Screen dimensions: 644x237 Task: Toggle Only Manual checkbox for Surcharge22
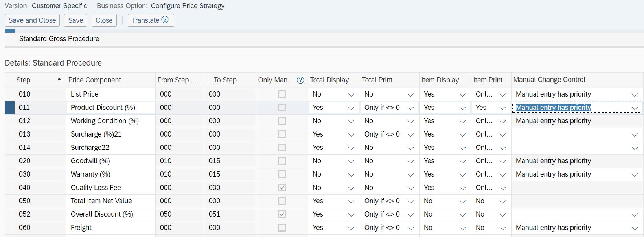coord(282,148)
